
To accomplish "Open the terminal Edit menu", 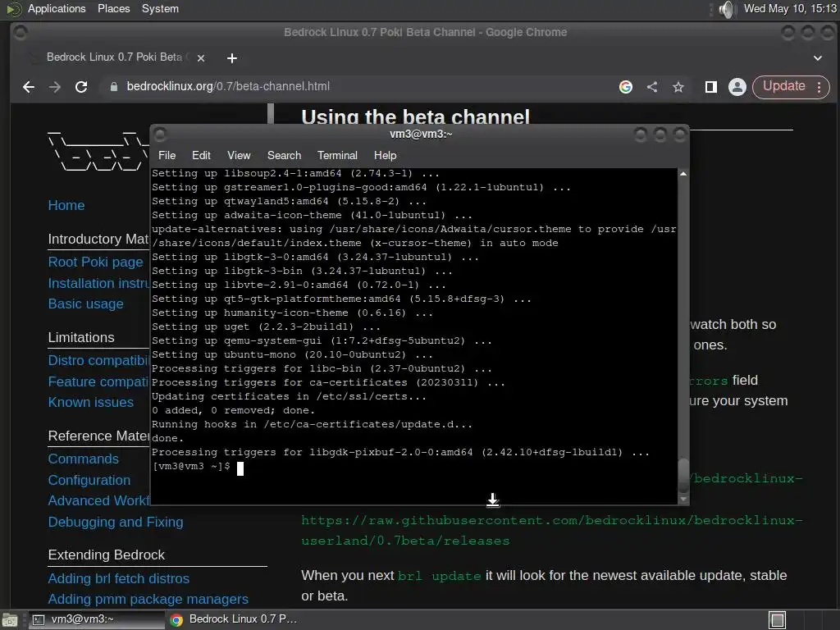I will coord(201,155).
